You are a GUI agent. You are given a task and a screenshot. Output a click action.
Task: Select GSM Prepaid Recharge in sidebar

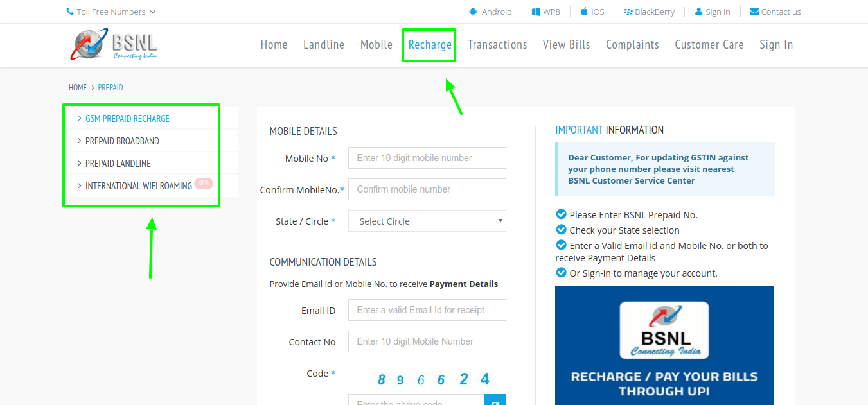pos(127,119)
